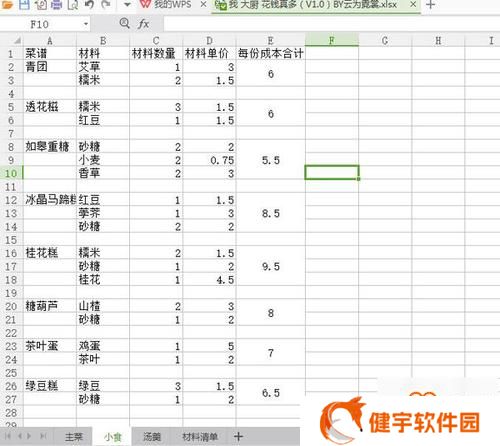Switch to the 材料清单 sheet tab

pyautogui.click(x=200, y=437)
